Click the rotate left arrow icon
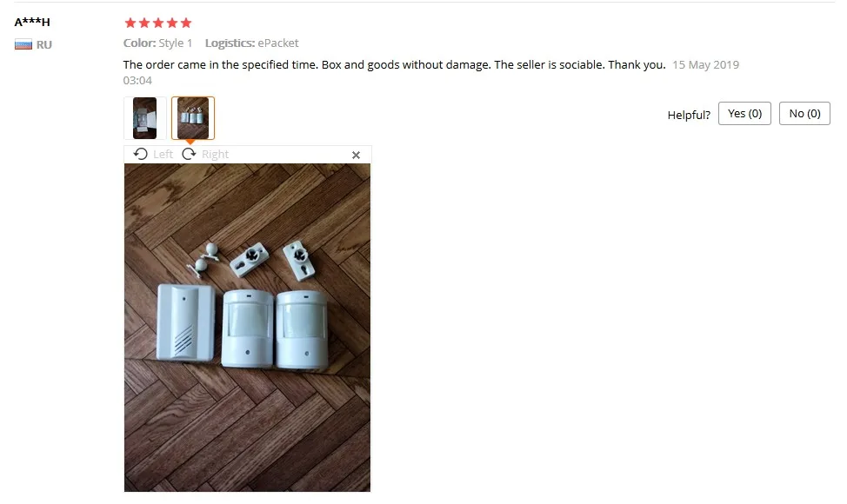Image resolution: width=847 pixels, height=504 pixels. [x=141, y=154]
